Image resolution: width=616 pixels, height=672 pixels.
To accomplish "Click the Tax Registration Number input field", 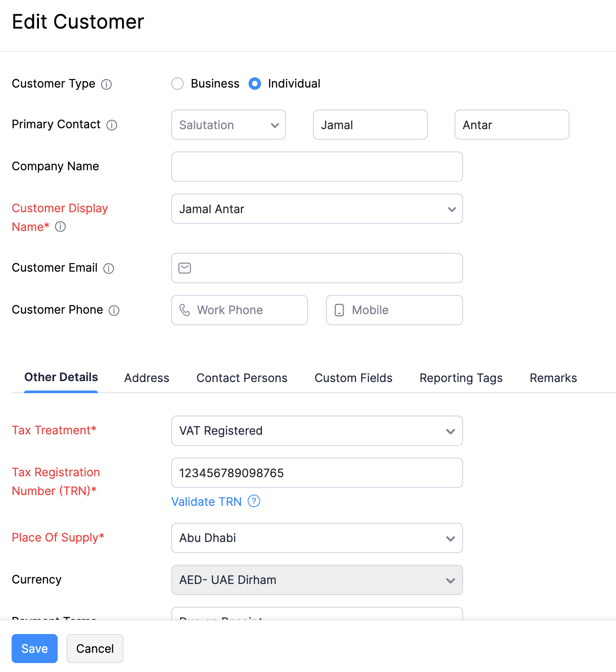I will click(316, 473).
